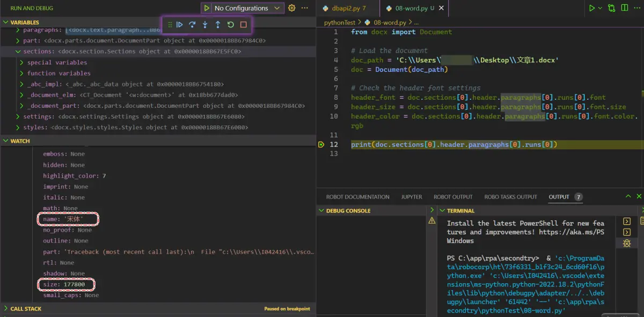Expand _document_elm variable
The image size is (644, 317).
[22, 95]
